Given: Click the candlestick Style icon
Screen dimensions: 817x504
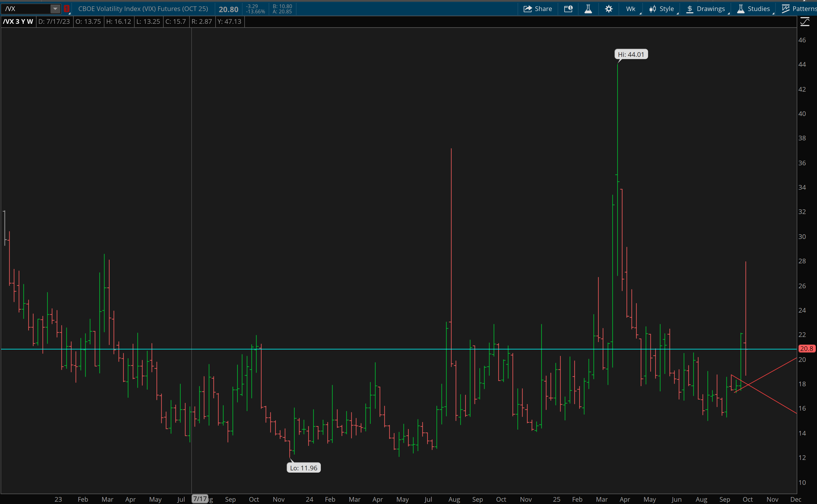Looking at the screenshot, I should (652, 9).
